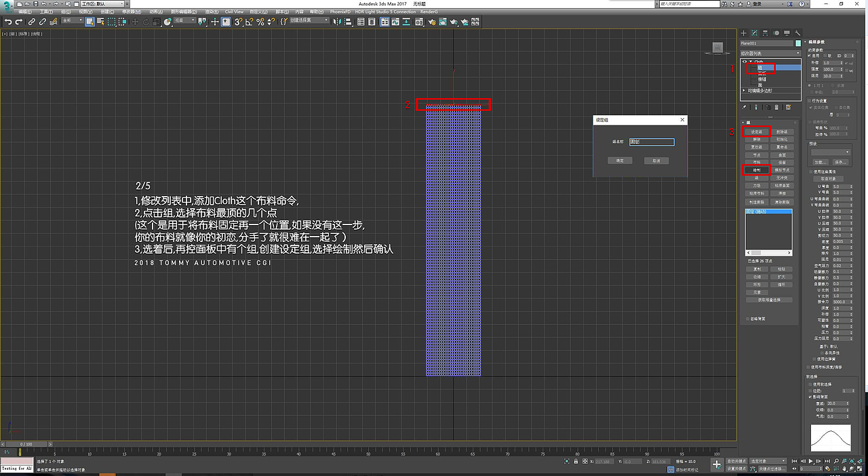This screenshot has height=476, width=868.
Task: Choose the Select and Move tool
Action: pyautogui.click(x=135, y=22)
